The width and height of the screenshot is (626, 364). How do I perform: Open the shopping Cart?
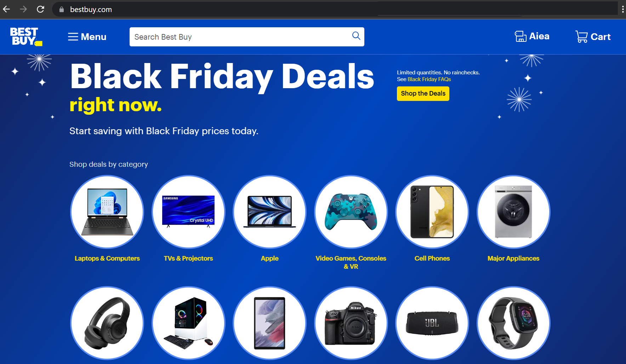coord(593,36)
